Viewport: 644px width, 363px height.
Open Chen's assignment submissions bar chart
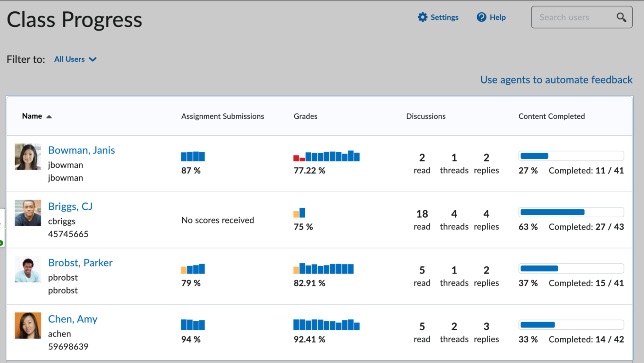[193, 325]
